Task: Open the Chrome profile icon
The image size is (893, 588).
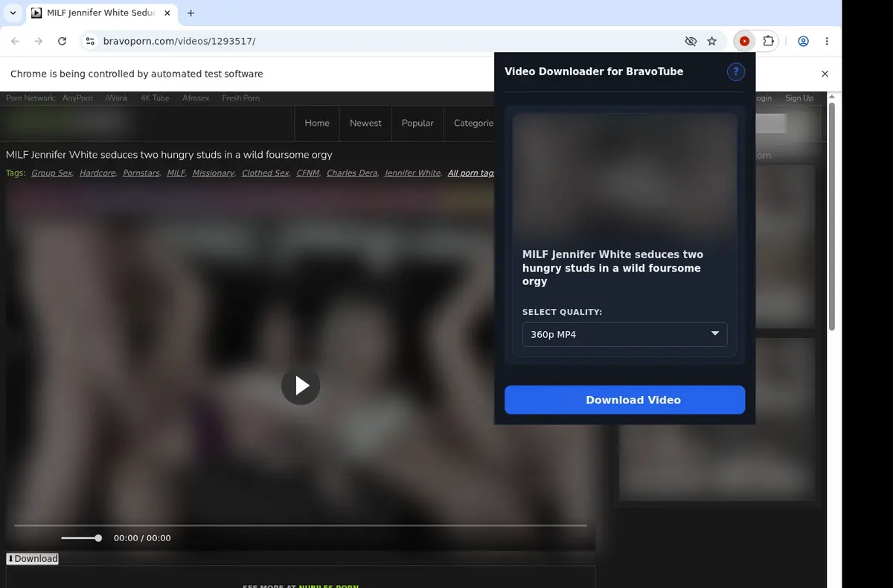Action: [x=804, y=41]
